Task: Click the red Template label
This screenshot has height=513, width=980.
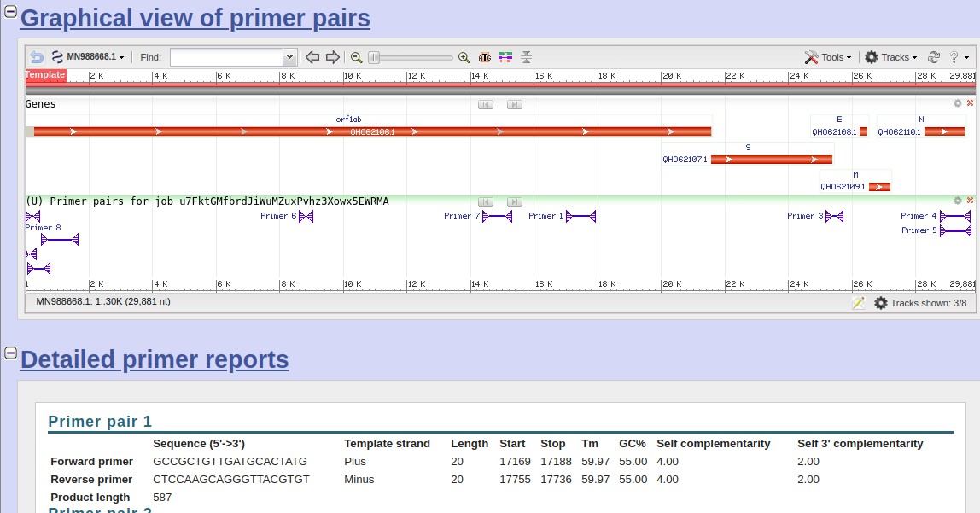Action: point(45,75)
